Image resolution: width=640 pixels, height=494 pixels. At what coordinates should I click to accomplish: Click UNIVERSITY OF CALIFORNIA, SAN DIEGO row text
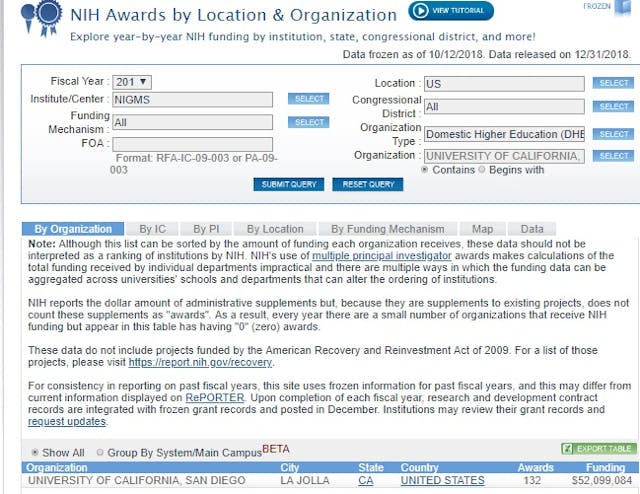tap(137, 481)
